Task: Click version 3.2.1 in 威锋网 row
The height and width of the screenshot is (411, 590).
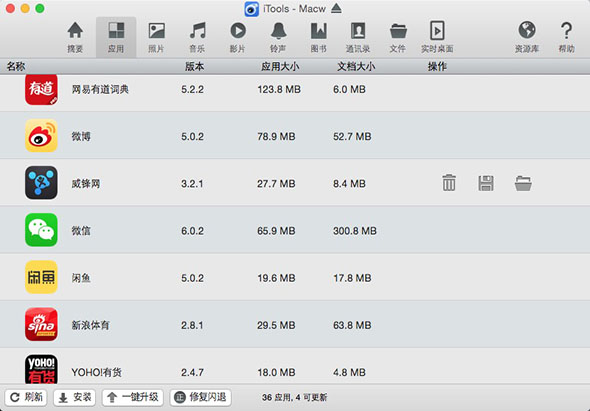Action: (192, 184)
